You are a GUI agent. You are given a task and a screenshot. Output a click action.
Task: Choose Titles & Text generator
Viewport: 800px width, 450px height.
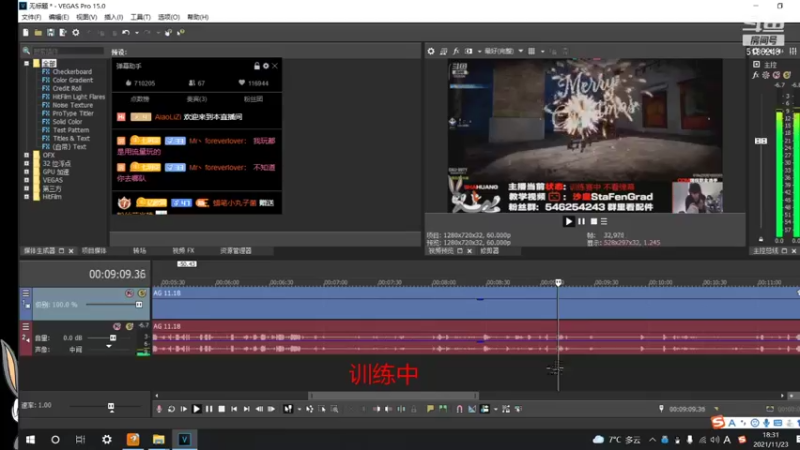(x=71, y=138)
